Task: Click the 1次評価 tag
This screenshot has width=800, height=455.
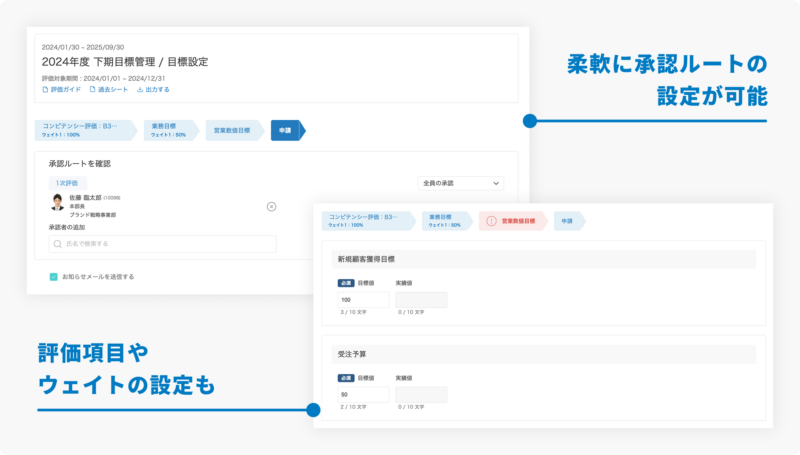Action: coord(66,183)
